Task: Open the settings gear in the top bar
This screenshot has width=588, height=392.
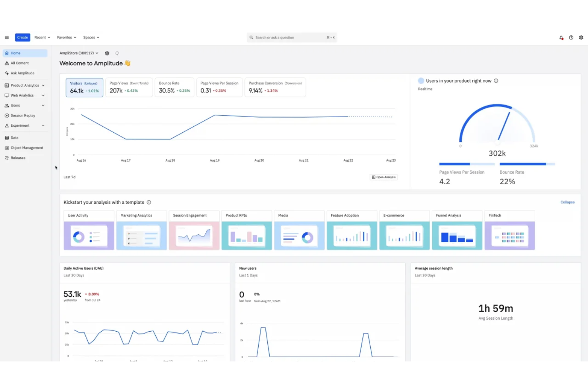Action: coord(581,38)
